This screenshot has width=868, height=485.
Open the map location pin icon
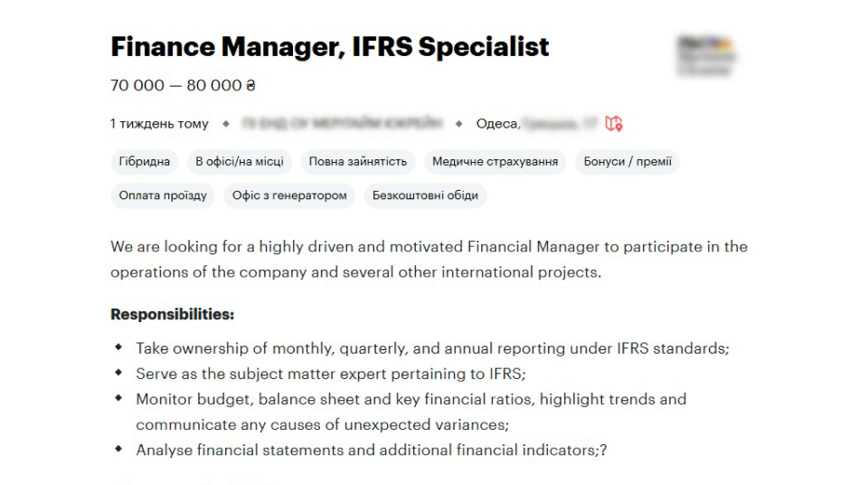pyautogui.click(x=614, y=123)
